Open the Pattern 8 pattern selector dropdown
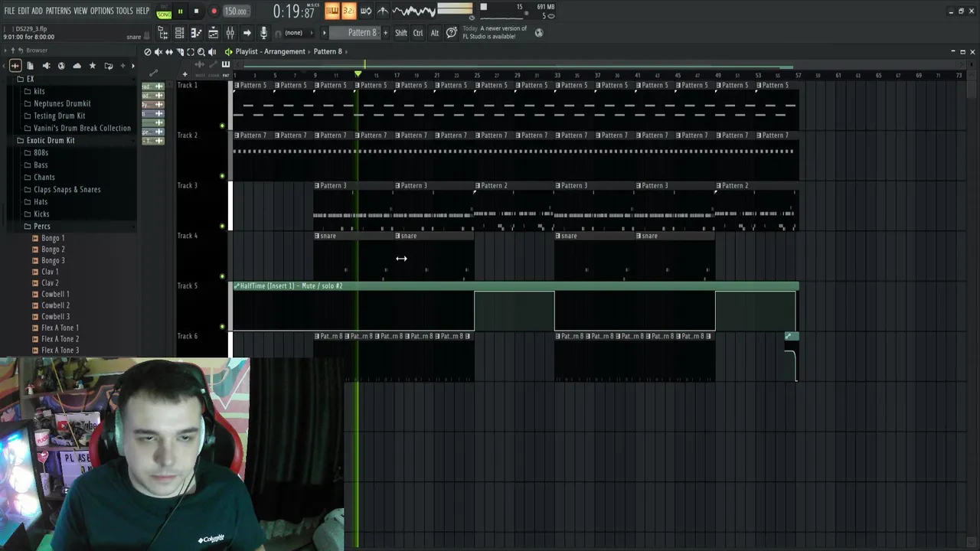980x551 pixels. pos(356,33)
